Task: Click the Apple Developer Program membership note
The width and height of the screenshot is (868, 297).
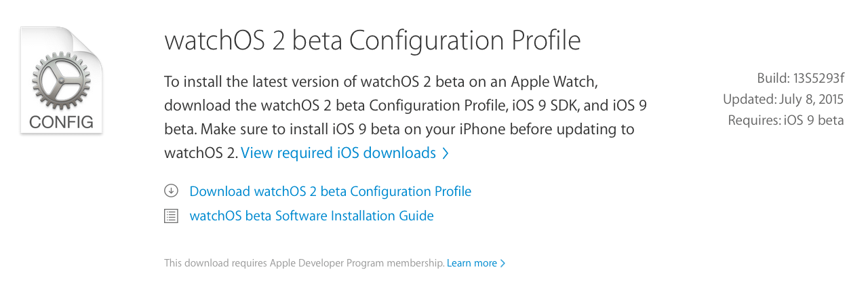Action: [304, 263]
